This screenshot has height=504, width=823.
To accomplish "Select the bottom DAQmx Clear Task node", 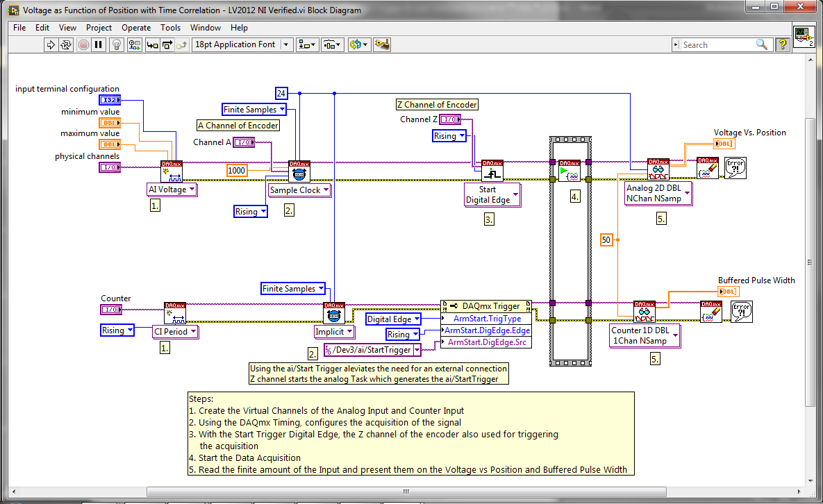I will pos(711,312).
